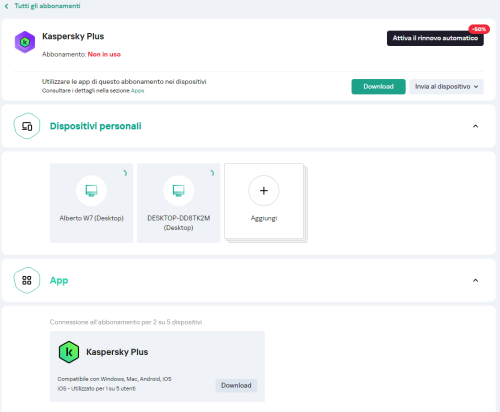Click the Alberto W7 monitor icon
The height and width of the screenshot is (412, 500).
(91, 191)
